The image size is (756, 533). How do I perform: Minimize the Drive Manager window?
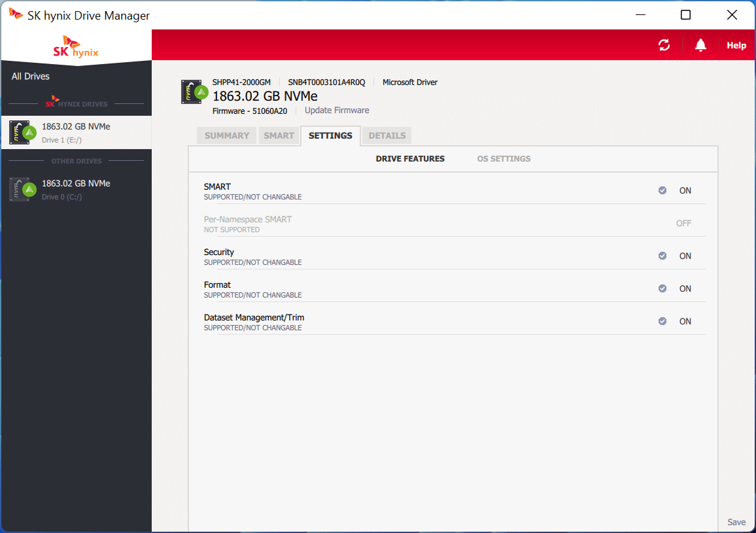point(640,15)
